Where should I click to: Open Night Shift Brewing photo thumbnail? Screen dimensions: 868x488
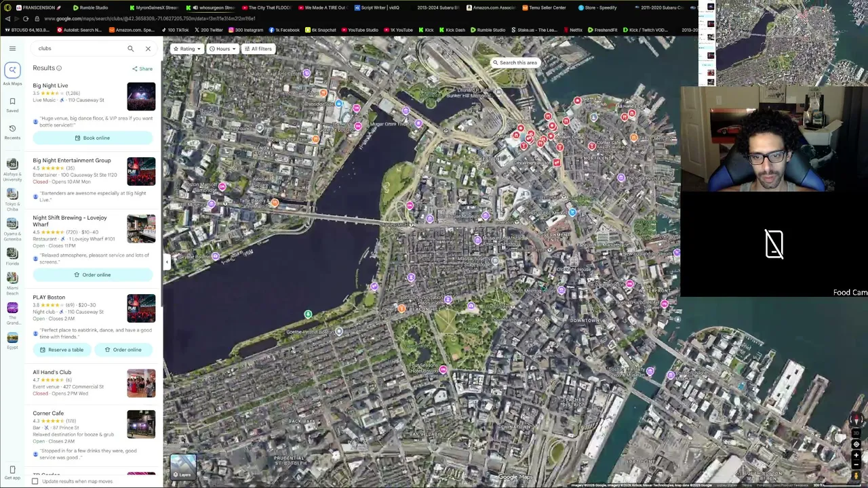(x=141, y=229)
